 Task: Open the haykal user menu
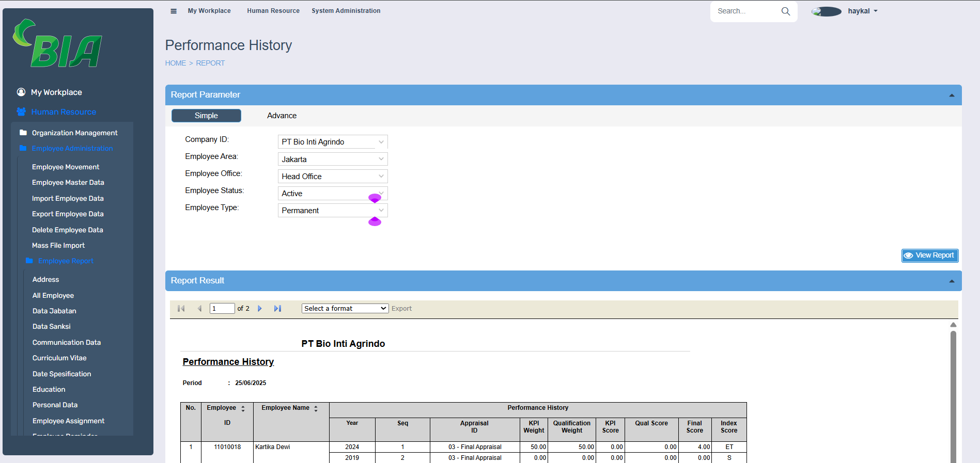(x=863, y=11)
